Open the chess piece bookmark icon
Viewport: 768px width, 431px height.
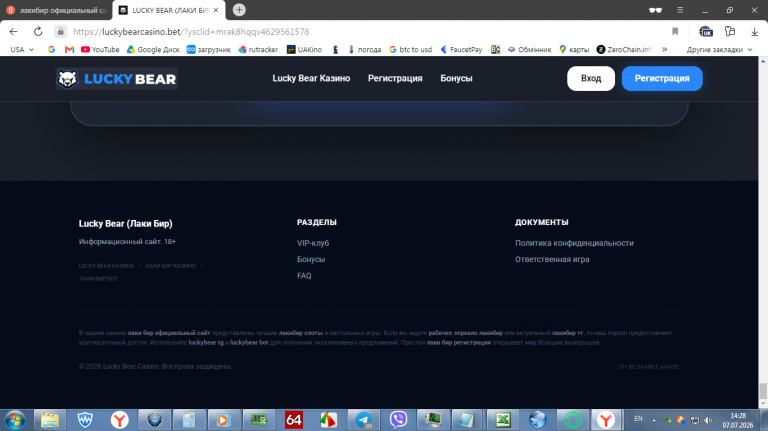click(336, 49)
